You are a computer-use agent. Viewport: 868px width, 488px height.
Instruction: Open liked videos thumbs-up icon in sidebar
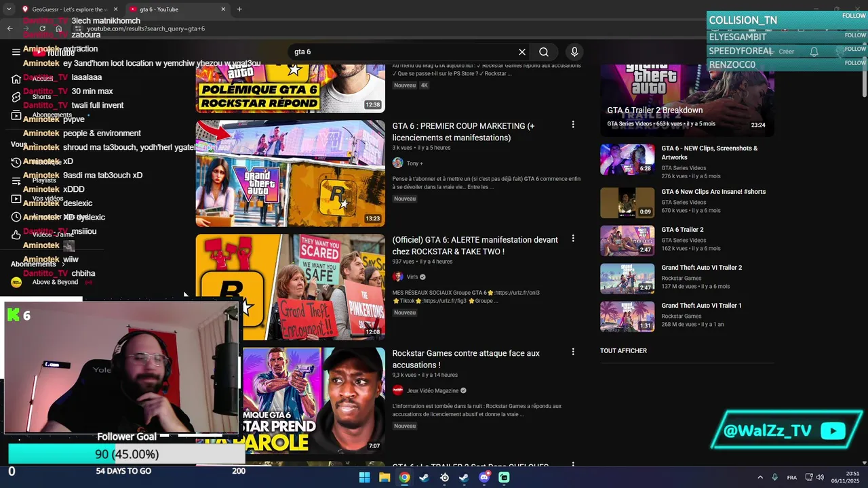16,235
